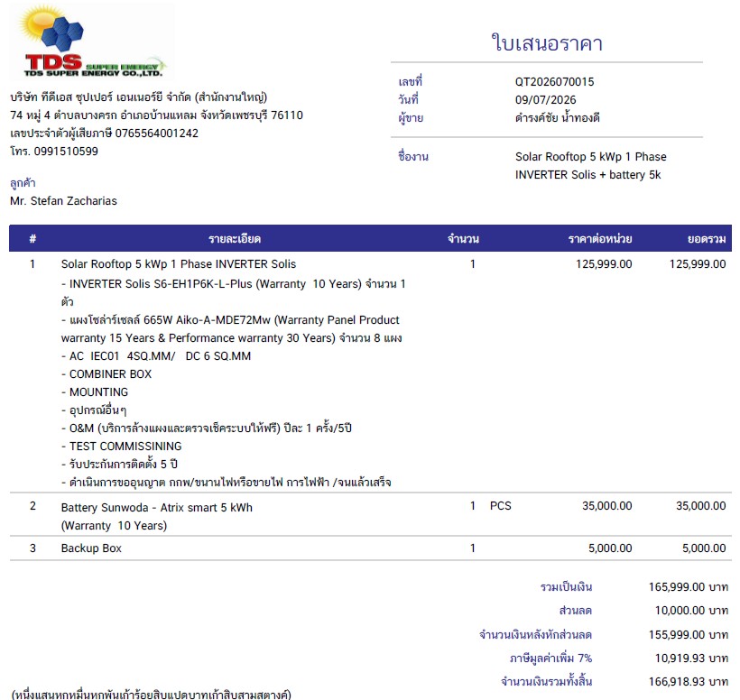Screen dimensions: 740x700
Task: Click the ราคาต่อหน่วย column header
Action: click(600, 239)
